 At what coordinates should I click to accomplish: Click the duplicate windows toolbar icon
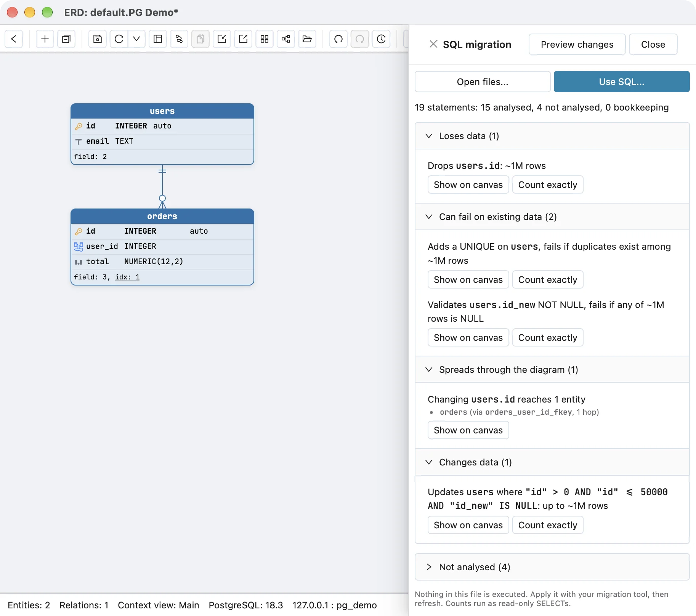(66, 39)
